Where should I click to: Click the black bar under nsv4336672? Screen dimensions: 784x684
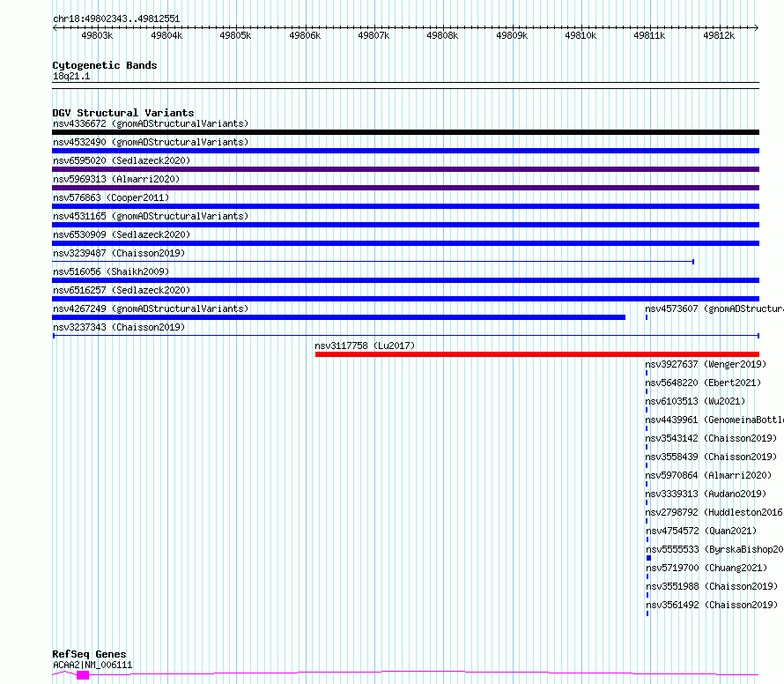pyautogui.click(x=405, y=132)
